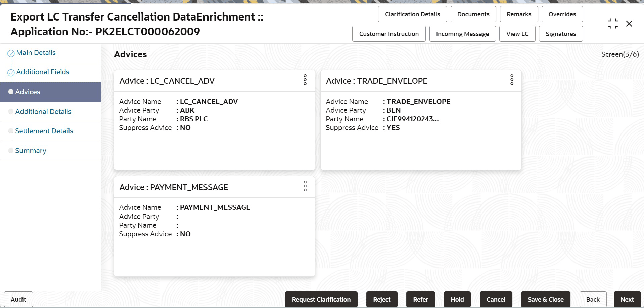The width and height of the screenshot is (644, 308).
Task: Click Suppress Advice YES value
Action: point(393,128)
